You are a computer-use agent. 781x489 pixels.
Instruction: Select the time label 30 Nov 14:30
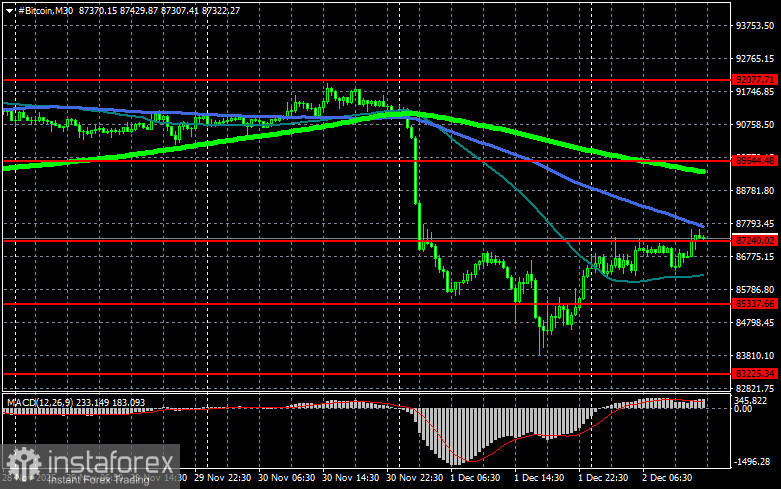(x=351, y=478)
